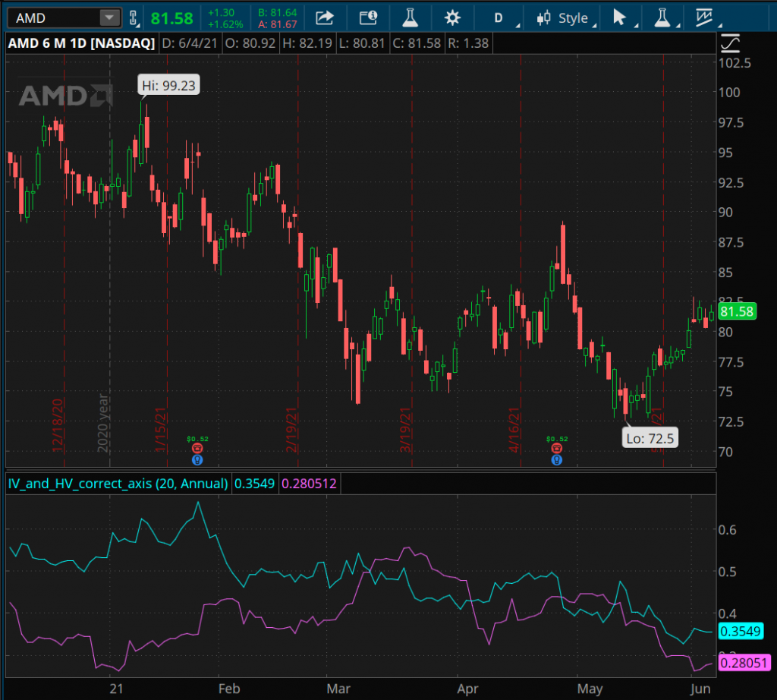Click the curve icon above price axis
777x700 pixels.
730,43
